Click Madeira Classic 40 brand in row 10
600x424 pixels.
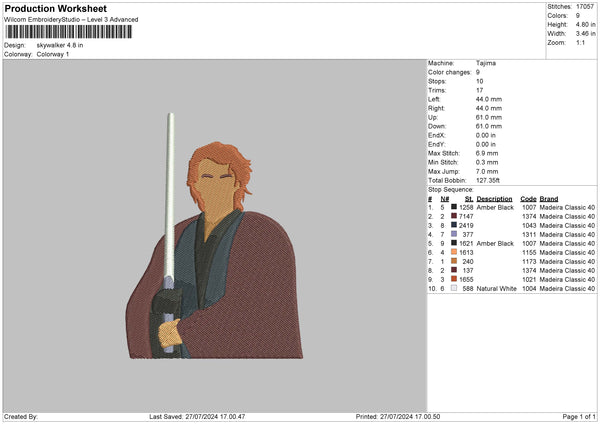[x=567, y=289]
